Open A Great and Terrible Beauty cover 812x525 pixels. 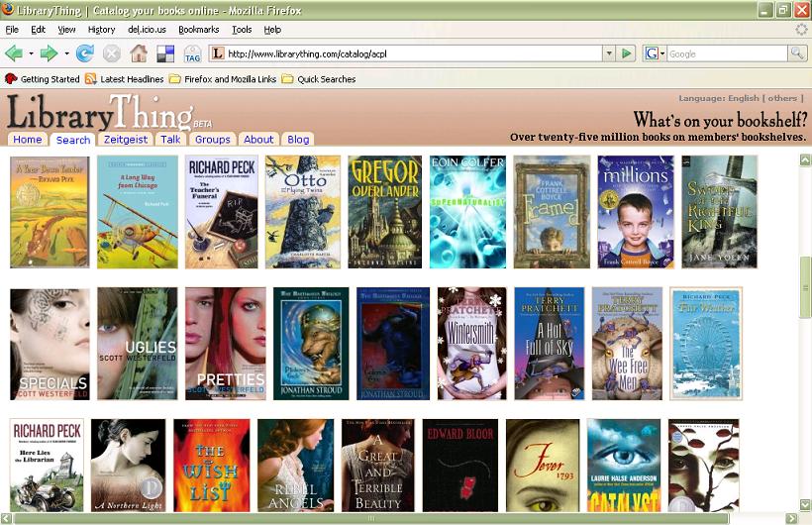coord(378,466)
